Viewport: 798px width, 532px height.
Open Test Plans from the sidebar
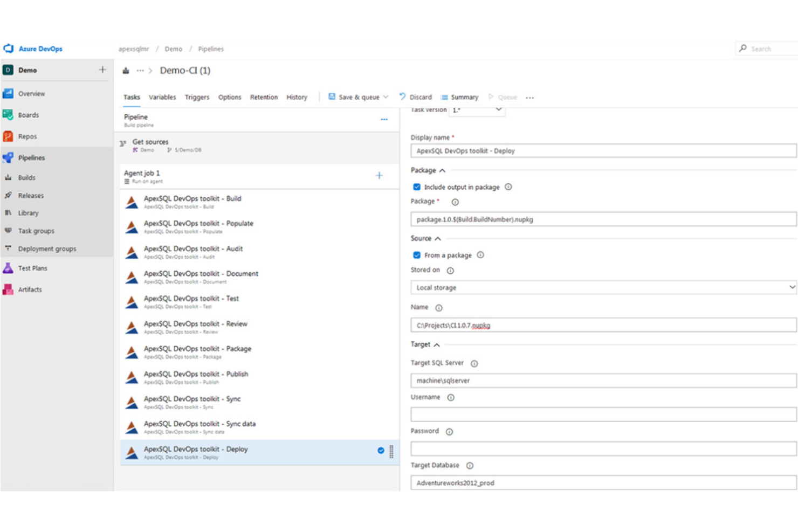32,268
